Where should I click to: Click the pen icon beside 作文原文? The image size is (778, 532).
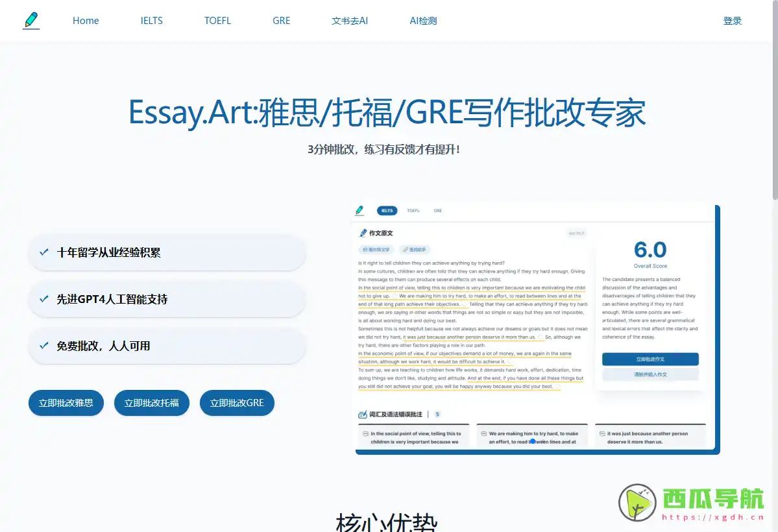pyautogui.click(x=363, y=232)
